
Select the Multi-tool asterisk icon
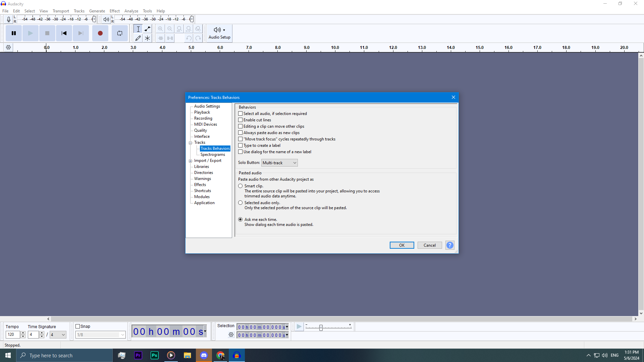coord(147,38)
